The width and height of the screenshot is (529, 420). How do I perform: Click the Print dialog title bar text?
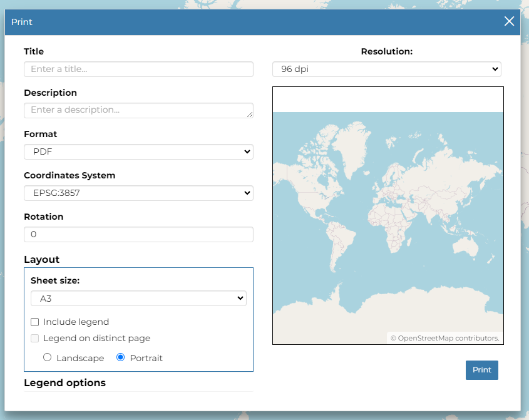(22, 22)
